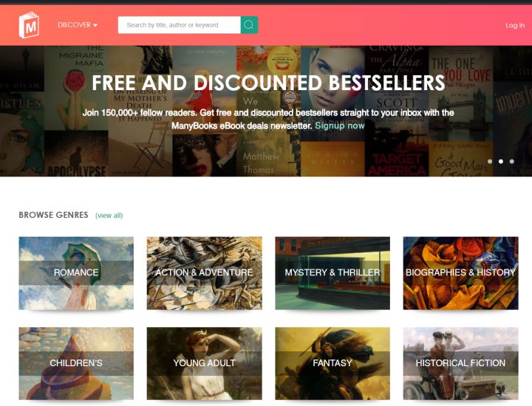Select the Historical Fiction genre
Screen dimensions: 532x406
pos(460,363)
